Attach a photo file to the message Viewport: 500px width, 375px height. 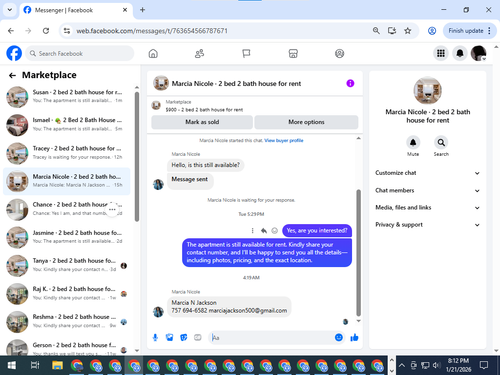coord(169,338)
